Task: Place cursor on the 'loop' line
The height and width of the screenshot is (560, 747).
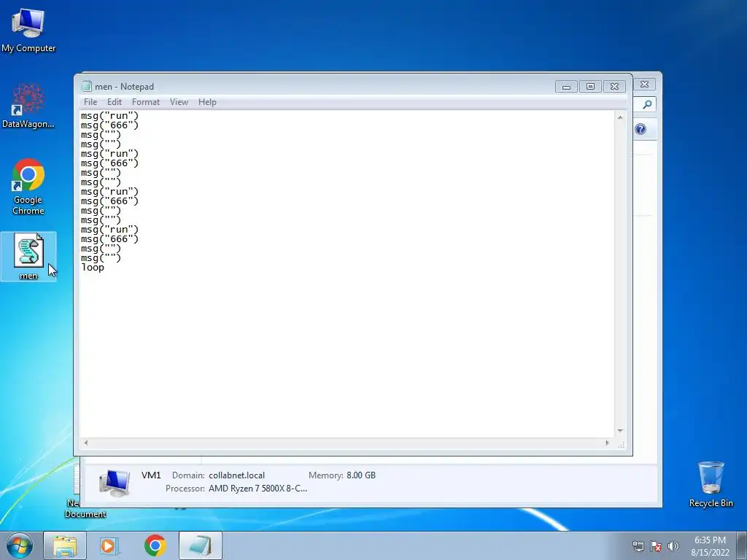Action: (93, 268)
